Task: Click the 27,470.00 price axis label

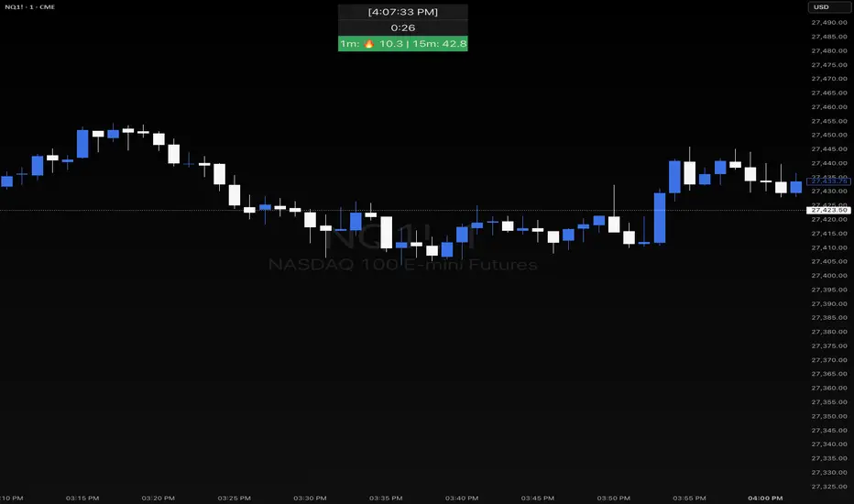Action: pyautogui.click(x=829, y=79)
